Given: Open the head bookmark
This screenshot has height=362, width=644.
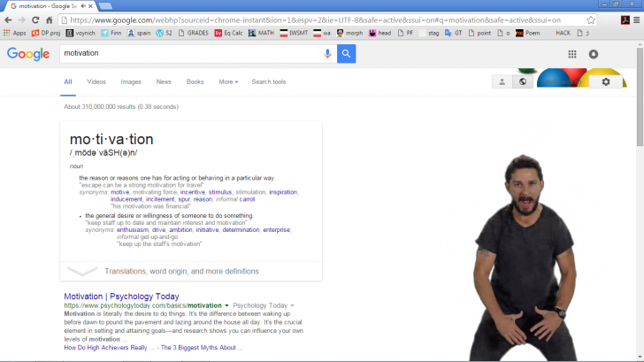Looking at the screenshot, I should click(x=379, y=33).
